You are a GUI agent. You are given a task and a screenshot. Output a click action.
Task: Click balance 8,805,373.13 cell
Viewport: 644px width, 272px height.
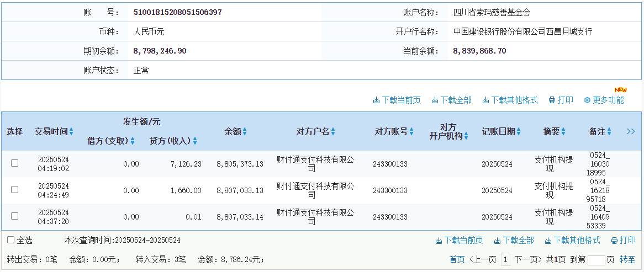tap(240, 164)
